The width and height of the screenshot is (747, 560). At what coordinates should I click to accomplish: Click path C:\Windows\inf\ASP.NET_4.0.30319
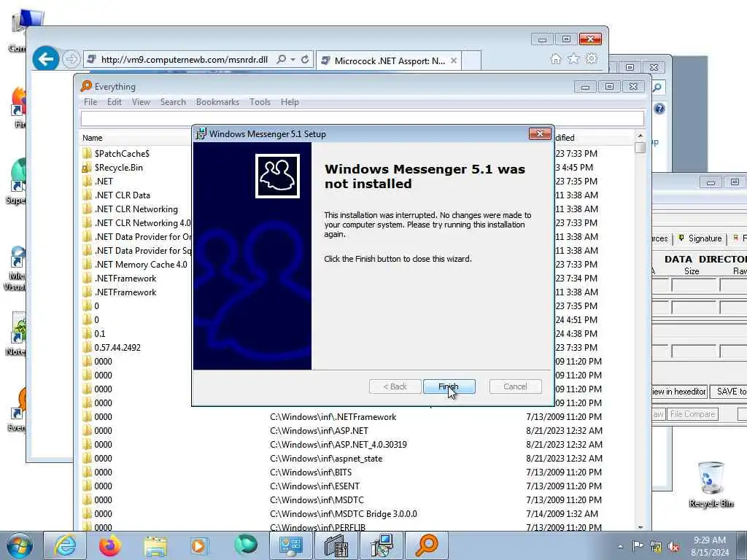coord(338,445)
